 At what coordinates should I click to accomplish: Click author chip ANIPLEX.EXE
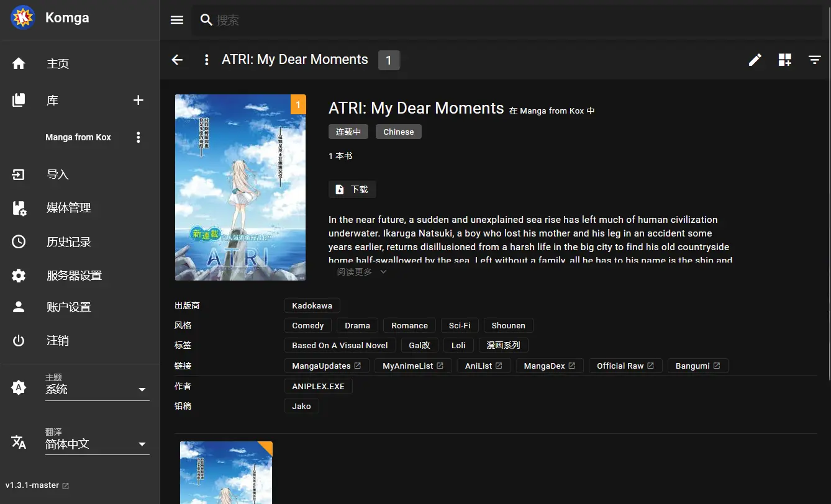(319, 386)
